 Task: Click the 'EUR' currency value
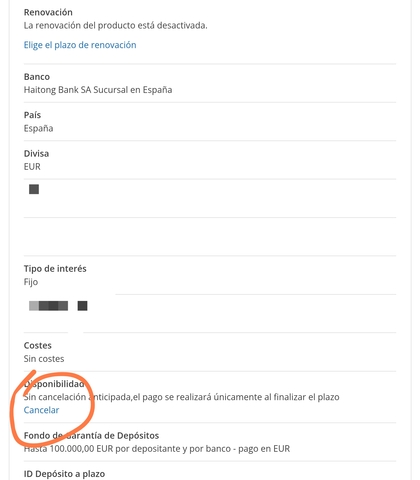pyautogui.click(x=32, y=167)
